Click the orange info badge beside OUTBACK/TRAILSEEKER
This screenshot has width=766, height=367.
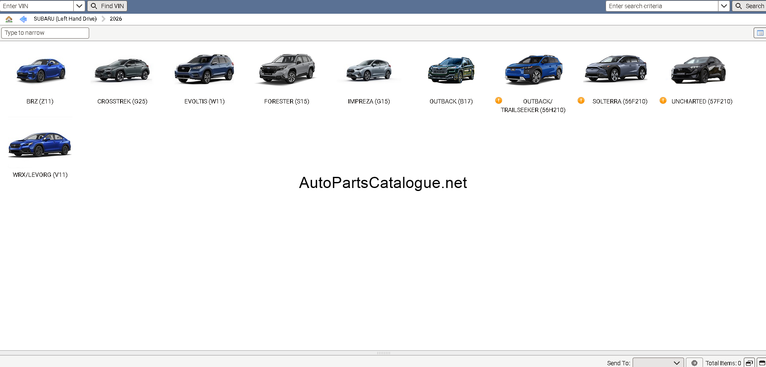point(498,100)
